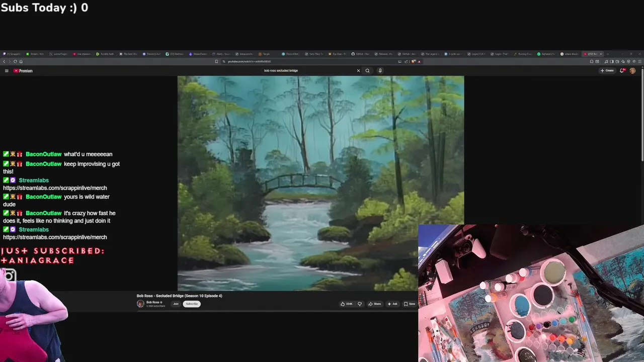Open the YouTube account avatar menu
Image resolution: width=644 pixels, height=362 pixels.
[632, 70]
